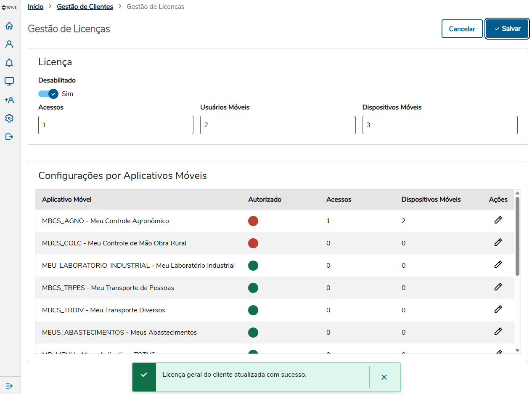Open the settings gear icon
This screenshot has width=532, height=394.
9,118
